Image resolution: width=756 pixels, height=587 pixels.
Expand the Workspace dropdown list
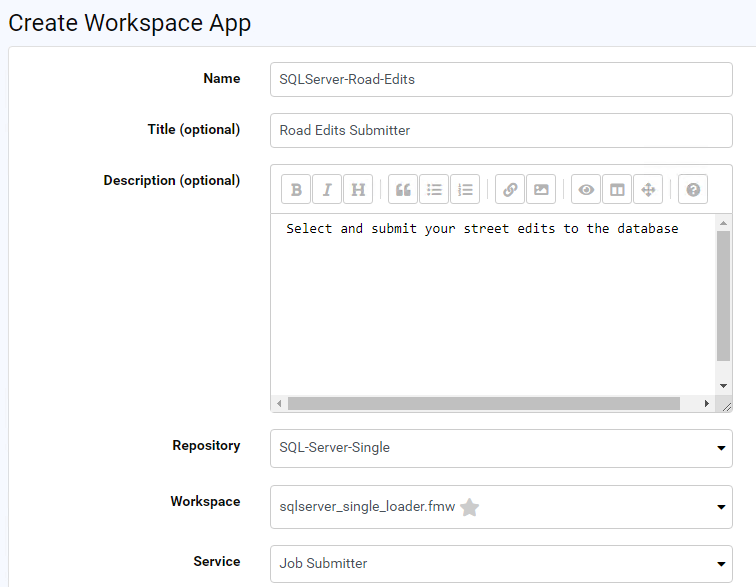point(500,507)
